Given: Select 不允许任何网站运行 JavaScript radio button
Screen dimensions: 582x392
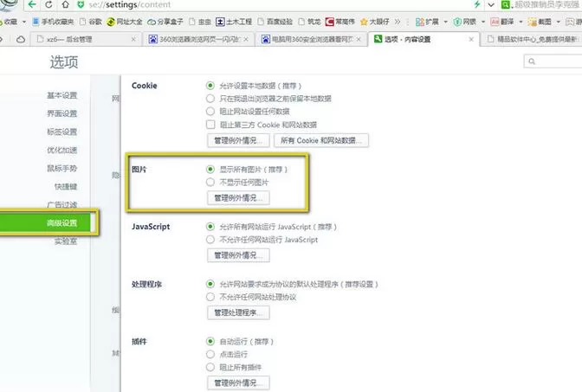Looking at the screenshot, I should click(x=210, y=240).
